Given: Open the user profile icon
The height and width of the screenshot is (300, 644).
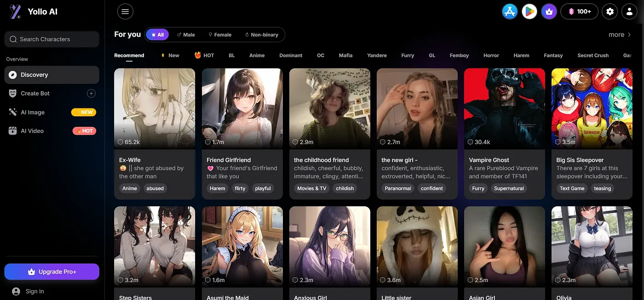Looking at the screenshot, I should (x=629, y=11).
